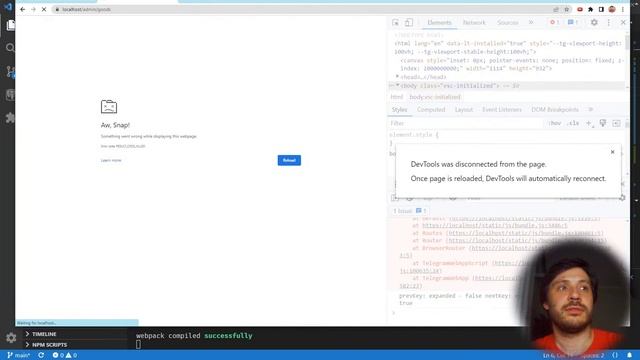
Task: Open the Computed tab
Action: [431, 109]
